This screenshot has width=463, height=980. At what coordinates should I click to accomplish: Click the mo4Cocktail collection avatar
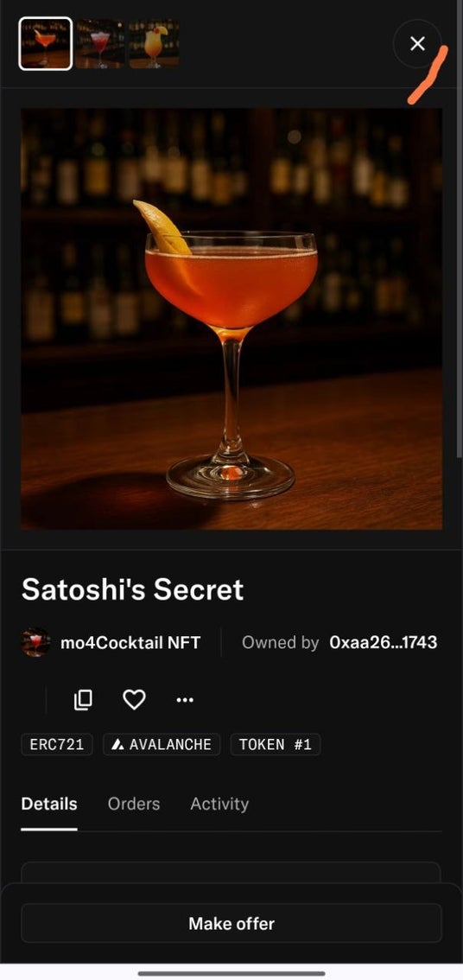coord(36,642)
